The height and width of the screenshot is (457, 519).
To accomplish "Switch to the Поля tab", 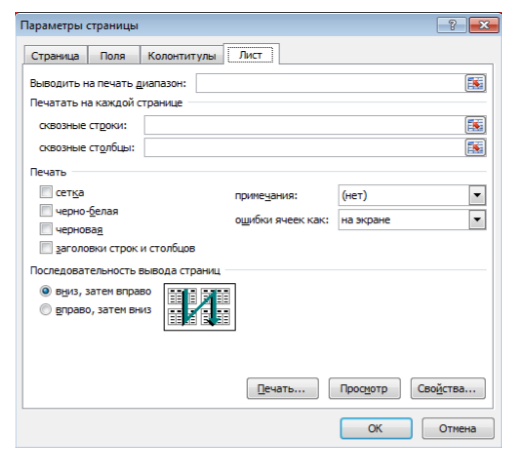I will 113,55.
